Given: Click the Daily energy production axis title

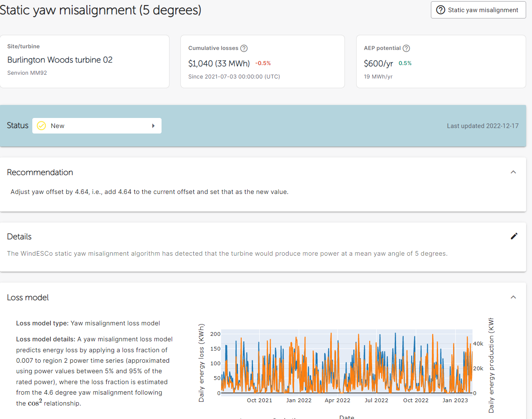Looking at the screenshot, I should click(x=491, y=365).
